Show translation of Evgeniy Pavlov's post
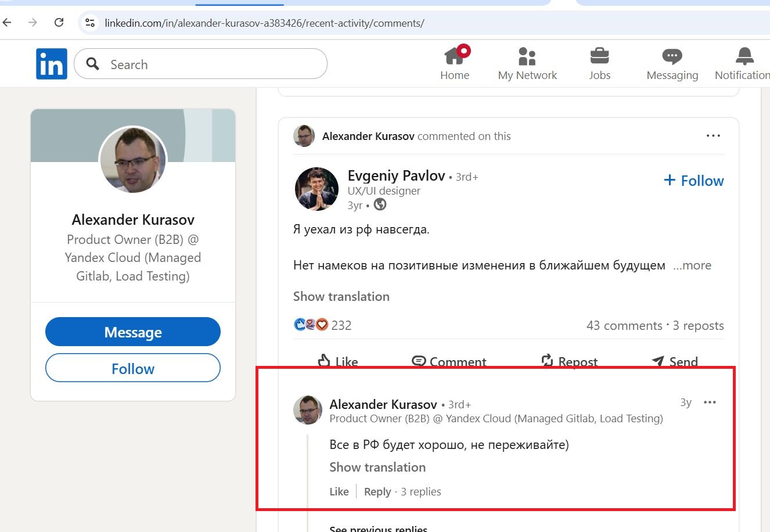 coord(341,296)
